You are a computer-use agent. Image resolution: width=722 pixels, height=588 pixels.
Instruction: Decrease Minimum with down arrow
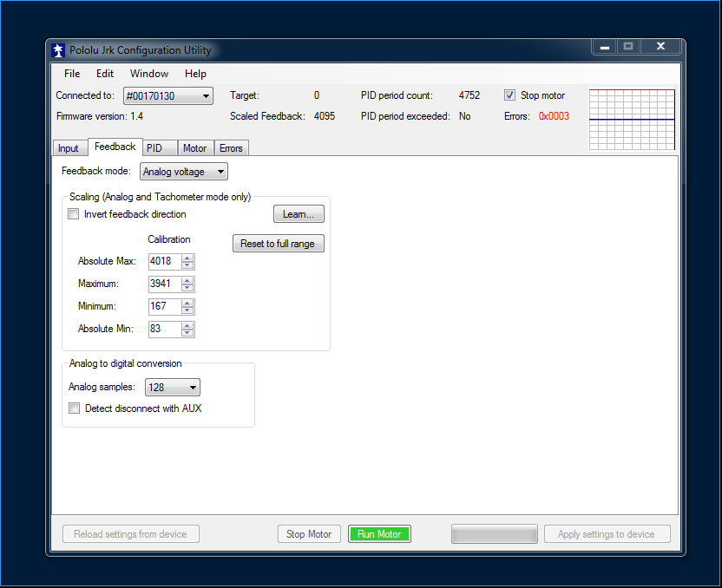click(x=187, y=310)
